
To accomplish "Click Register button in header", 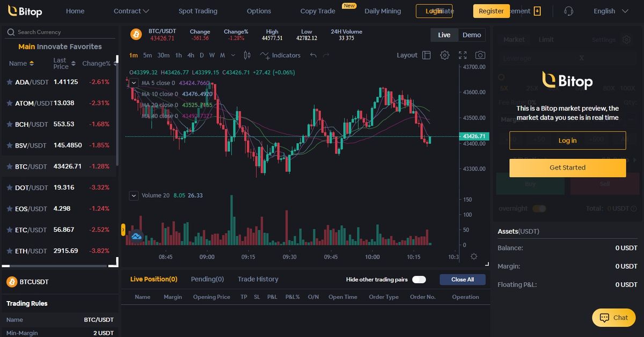I will 491,11.
